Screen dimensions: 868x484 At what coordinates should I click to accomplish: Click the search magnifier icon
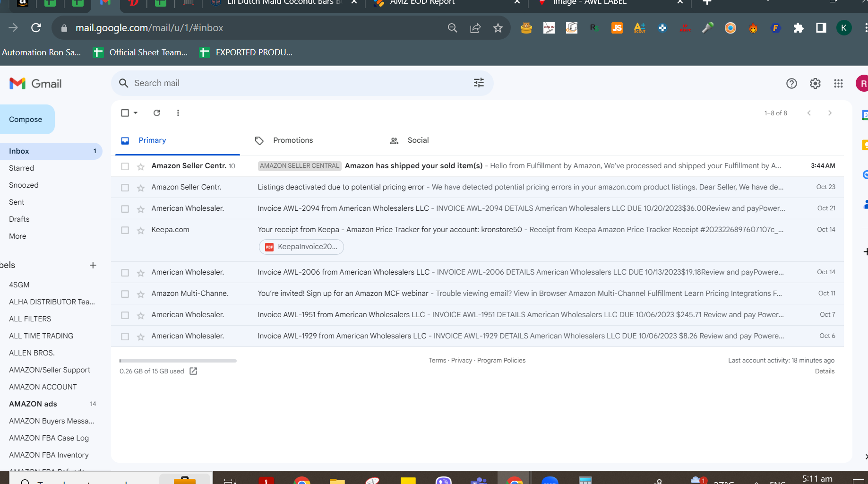click(x=124, y=83)
